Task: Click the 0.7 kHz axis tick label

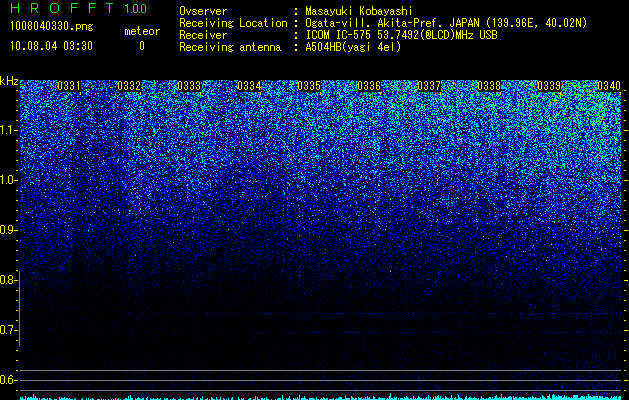Action: (x=7, y=330)
